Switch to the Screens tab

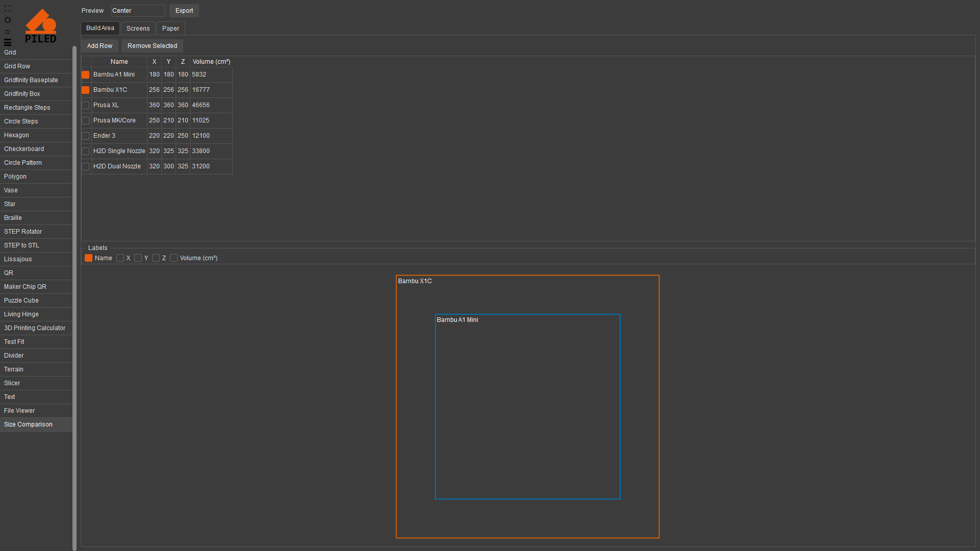pos(138,29)
